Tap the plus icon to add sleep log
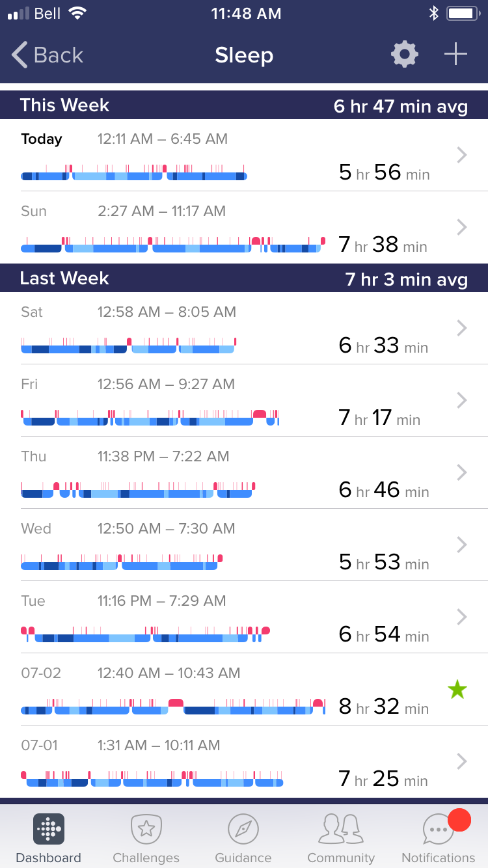Screen dimensions: 488x868 [x=455, y=55]
